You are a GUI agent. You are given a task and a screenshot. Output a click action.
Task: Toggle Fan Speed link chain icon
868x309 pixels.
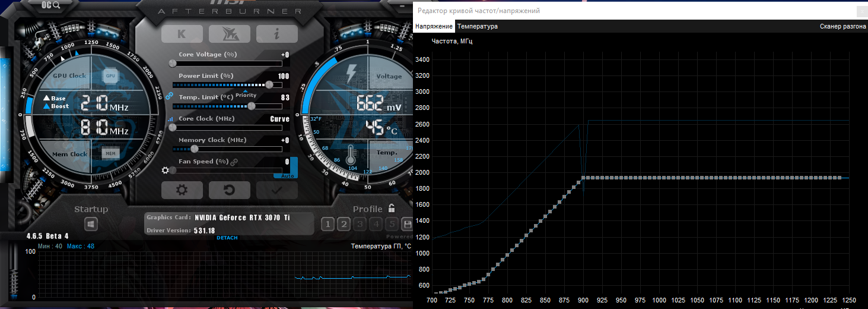coord(234,162)
